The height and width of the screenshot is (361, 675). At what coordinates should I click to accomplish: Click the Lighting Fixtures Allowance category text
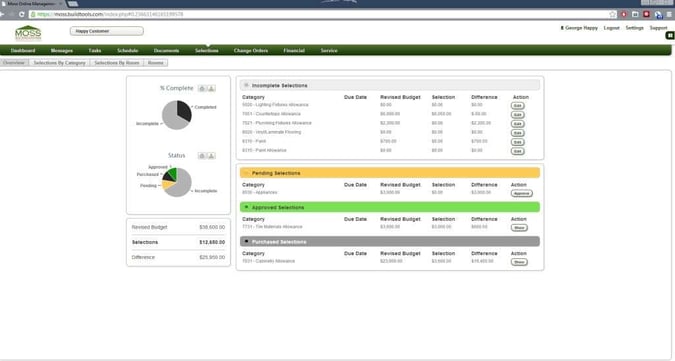point(275,105)
